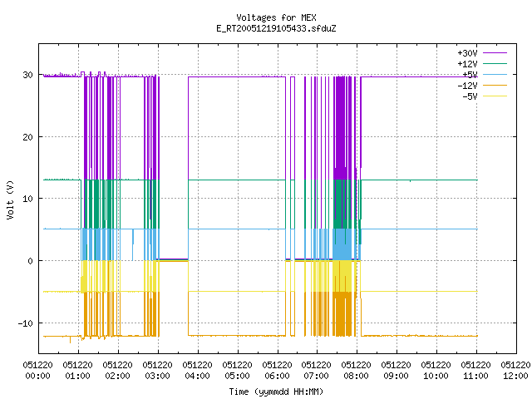The width and height of the screenshot is (532, 399).
Task: Click the green +12V trace near 05:00
Action: (x=238, y=180)
